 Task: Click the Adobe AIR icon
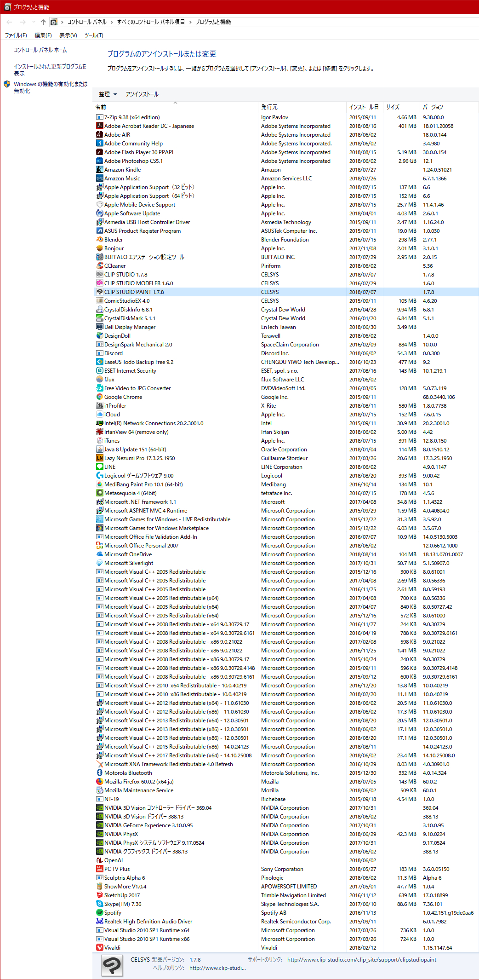[99, 135]
